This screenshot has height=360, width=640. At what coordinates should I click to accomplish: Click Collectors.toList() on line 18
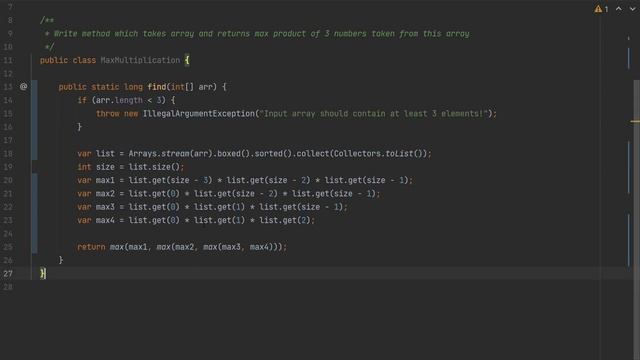pos(380,153)
